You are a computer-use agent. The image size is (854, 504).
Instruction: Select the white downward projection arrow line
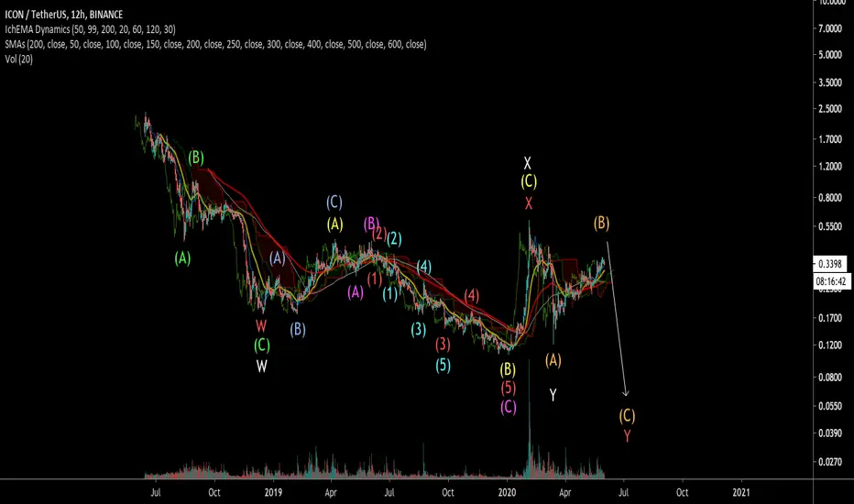point(617,319)
